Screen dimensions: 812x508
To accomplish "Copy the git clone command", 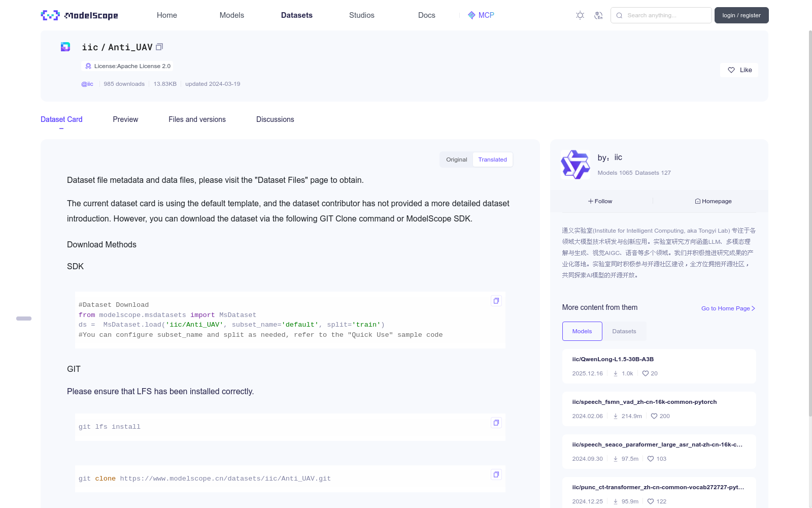I will coord(496,474).
